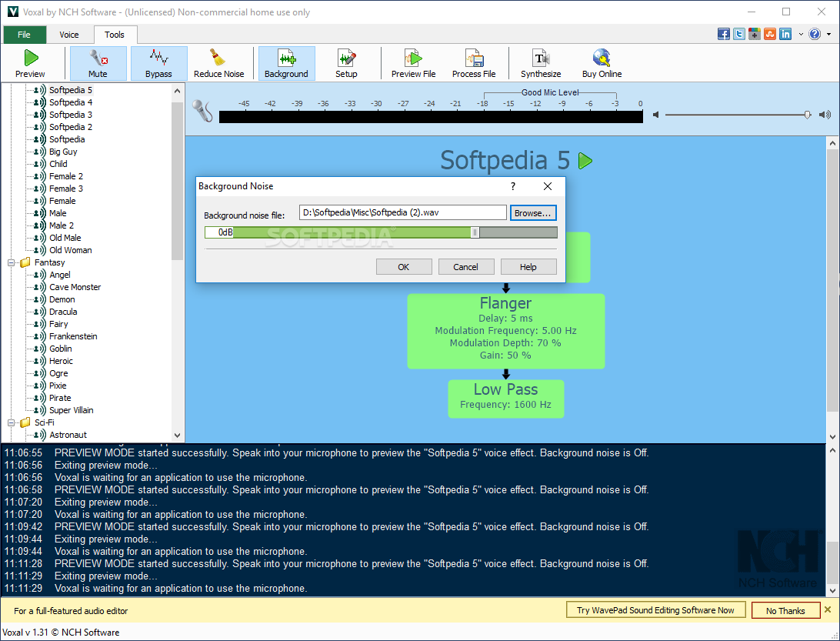Click the background noise 0dB level slider
The width and height of the screenshot is (840, 641).
(381, 232)
